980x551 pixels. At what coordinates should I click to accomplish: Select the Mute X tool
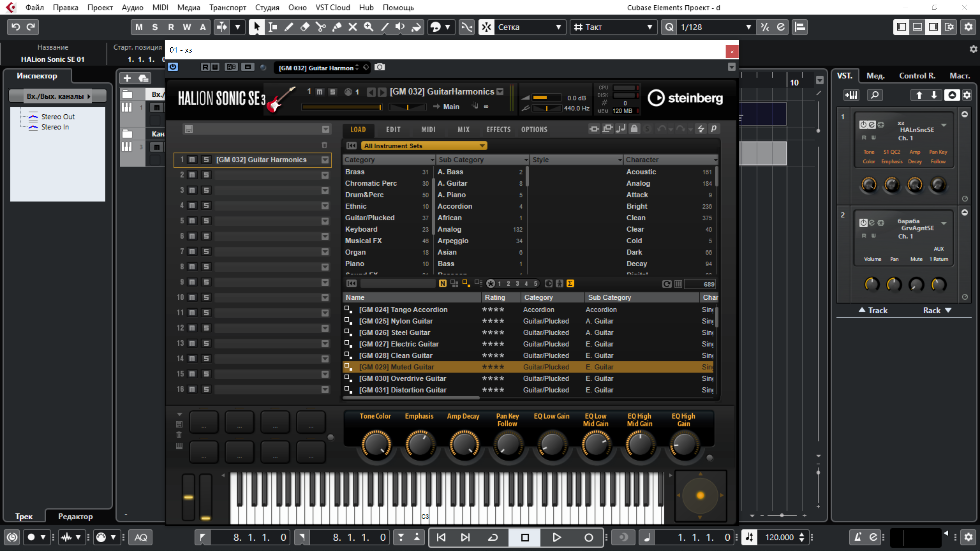click(x=353, y=27)
